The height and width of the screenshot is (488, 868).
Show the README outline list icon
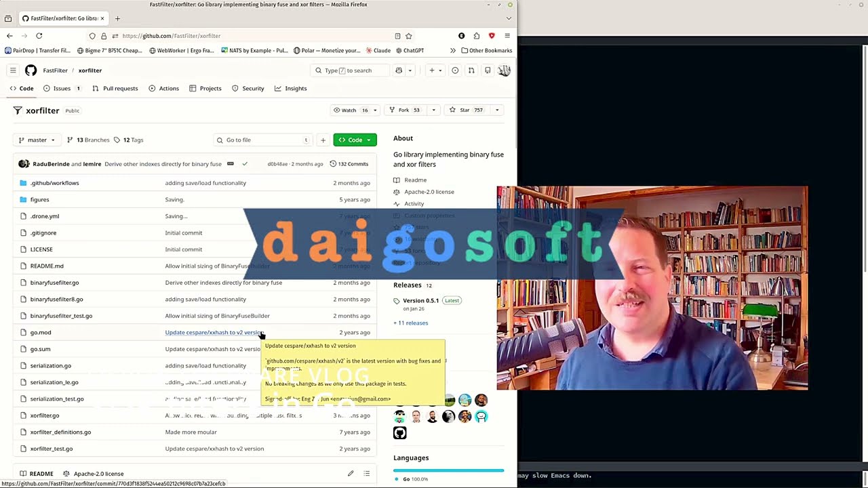click(x=367, y=474)
